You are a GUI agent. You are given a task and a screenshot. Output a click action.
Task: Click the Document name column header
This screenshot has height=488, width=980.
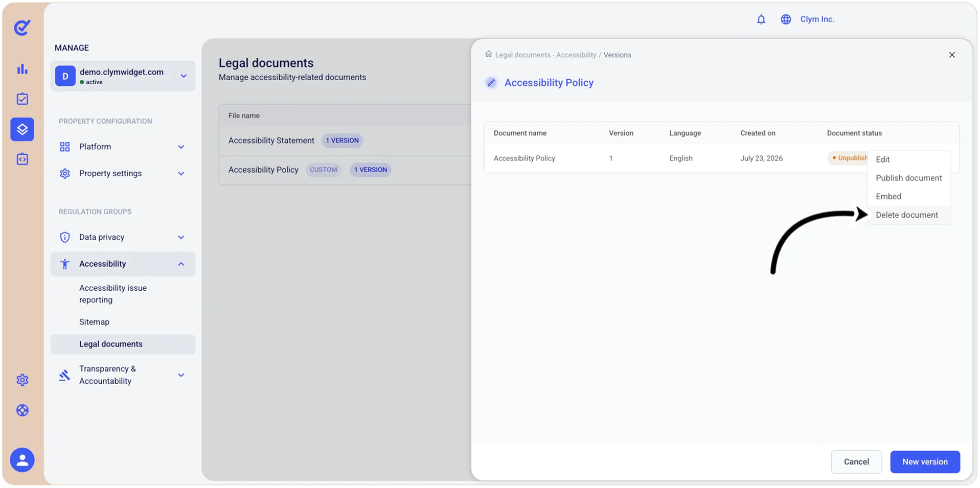[x=520, y=133]
